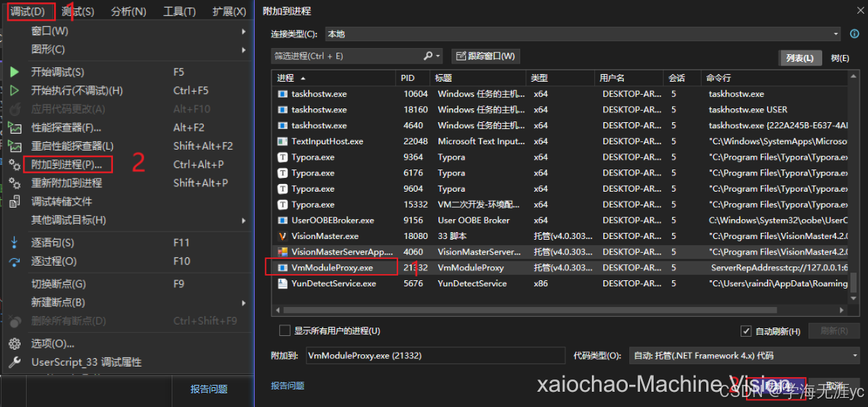The height and width of the screenshot is (407, 868).
Task: Enable 显示所有用户的进程(U) checkbox
Action: [285, 331]
